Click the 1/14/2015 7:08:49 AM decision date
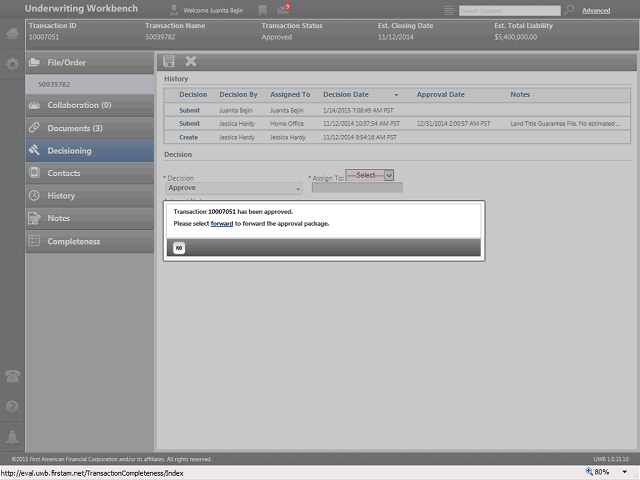This screenshot has width=640, height=480. pyautogui.click(x=358, y=111)
